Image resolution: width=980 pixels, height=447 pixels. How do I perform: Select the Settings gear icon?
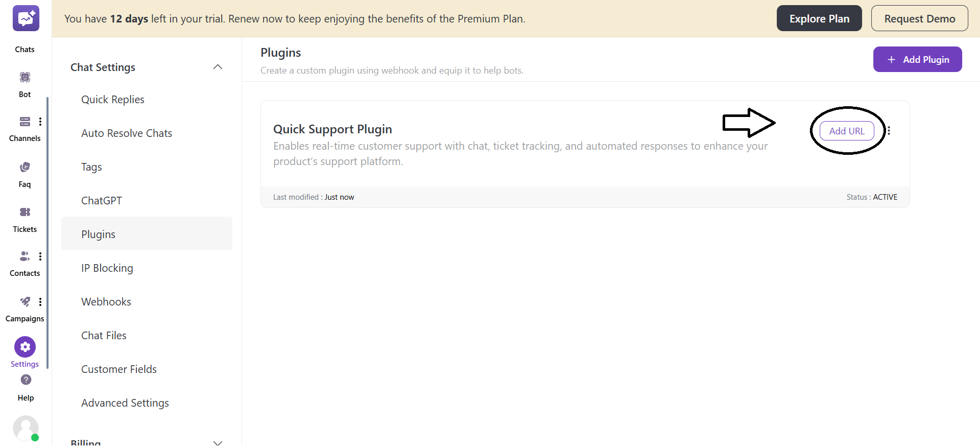pyautogui.click(x=25, y=347)
